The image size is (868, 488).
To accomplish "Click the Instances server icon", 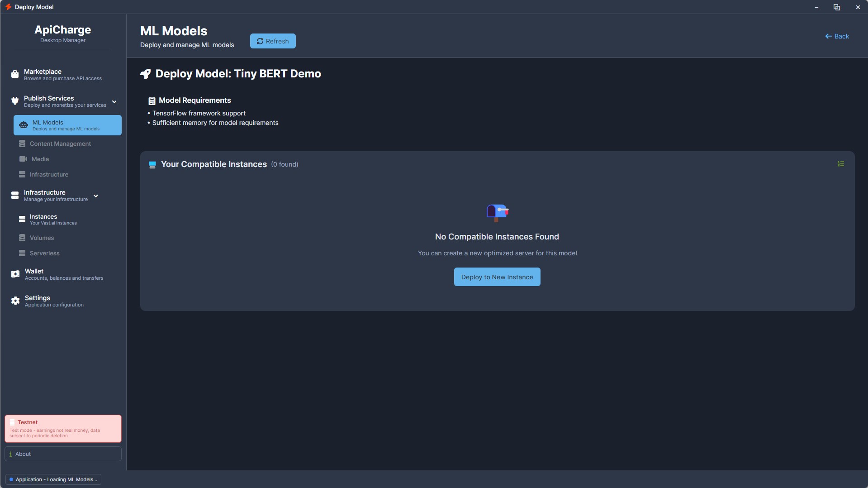I will (22, 220).
